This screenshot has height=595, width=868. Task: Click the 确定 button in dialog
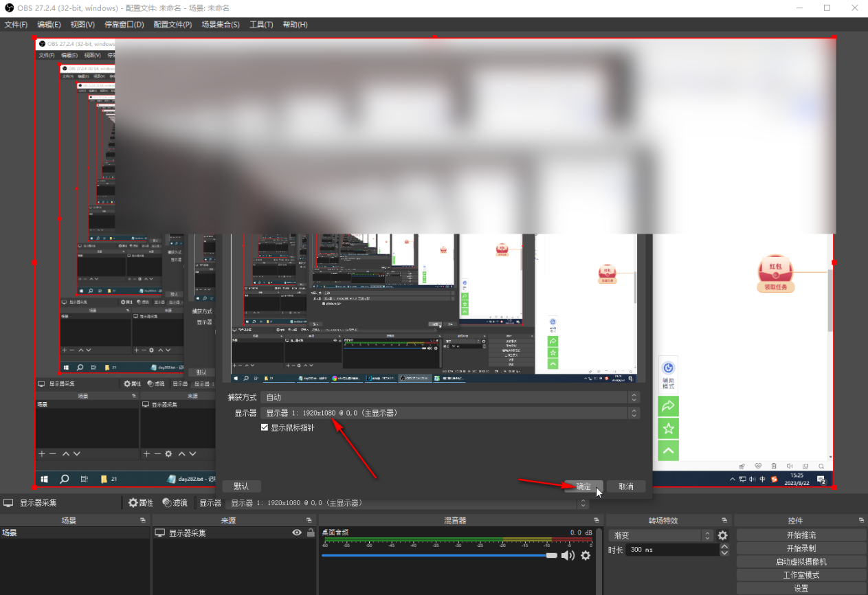coord(583,486)
